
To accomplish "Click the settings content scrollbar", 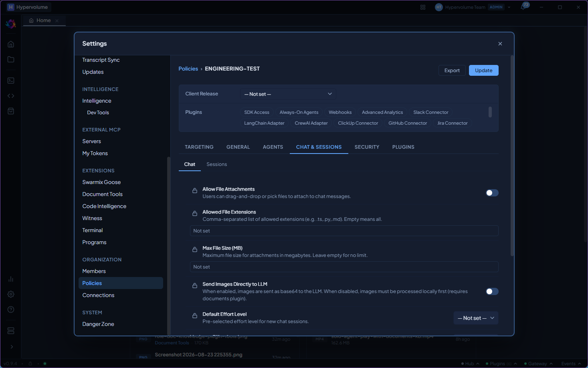I will [x=512, y=156].
